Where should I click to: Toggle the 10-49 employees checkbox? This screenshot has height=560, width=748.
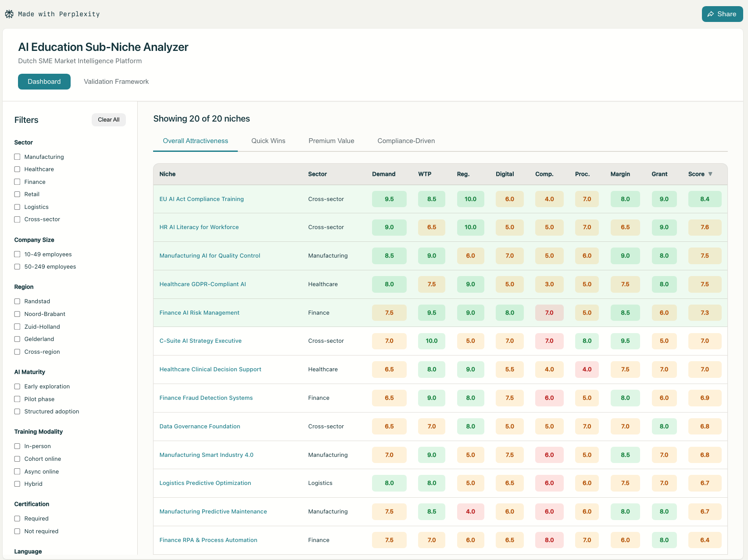(18, 254)
